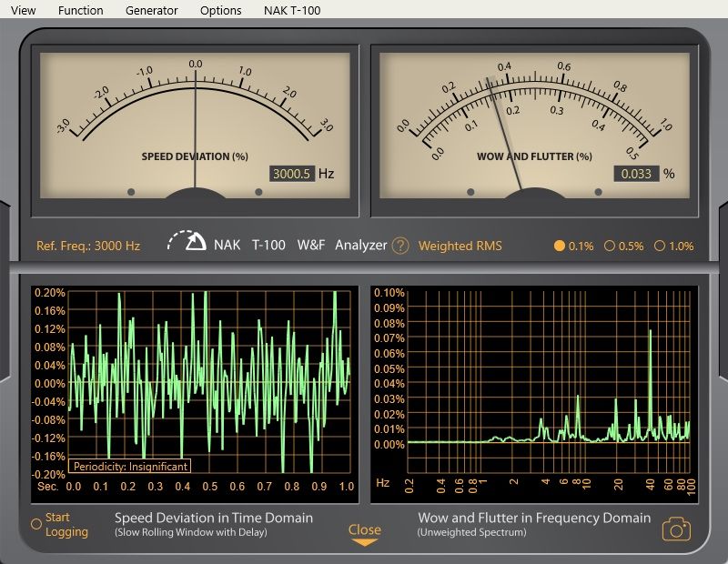Click the Wow and Flutter meter needle
This screenshot has width=728, height=564.
(505, 135)
